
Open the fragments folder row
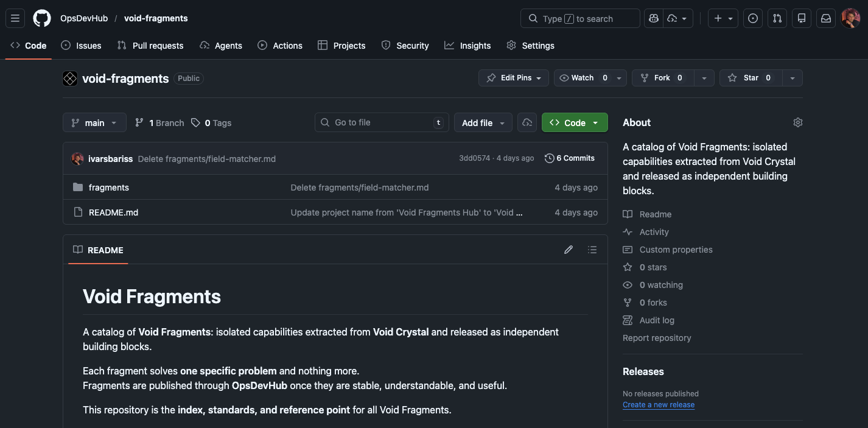335,187
